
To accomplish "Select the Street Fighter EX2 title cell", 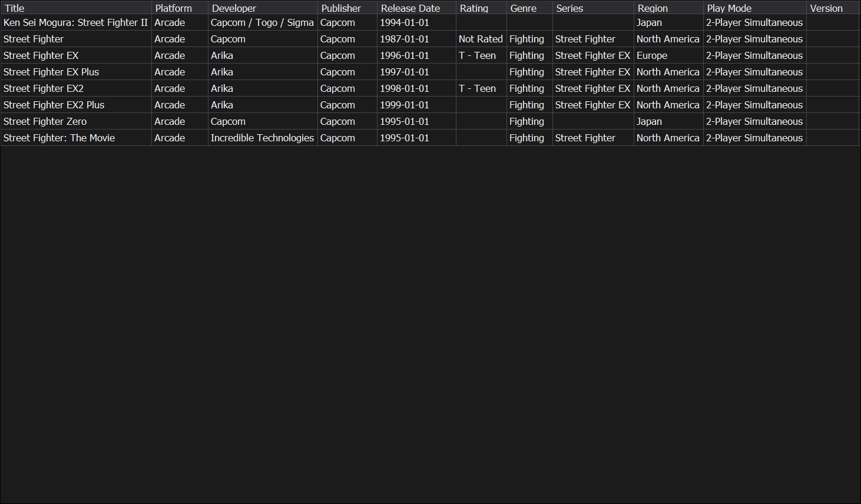I will point(76,88).
